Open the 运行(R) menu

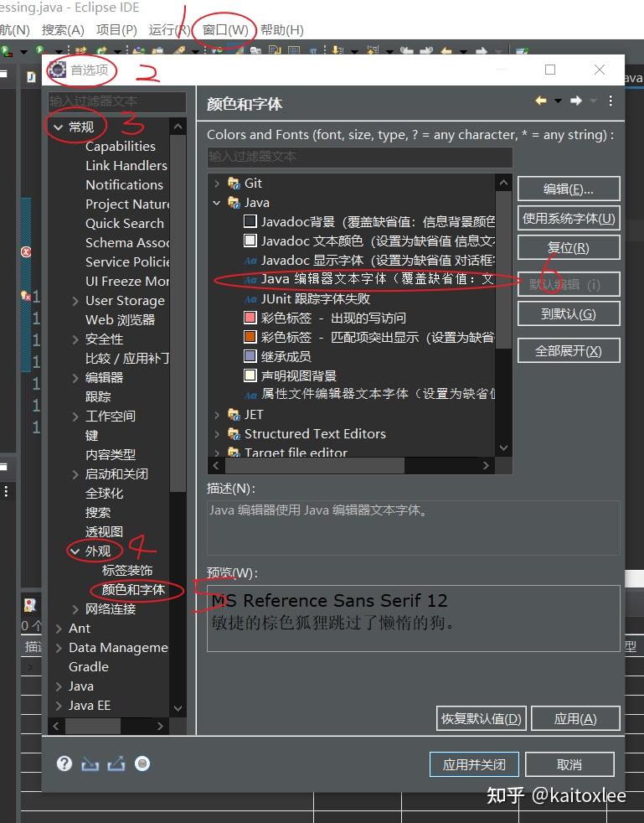[x=169, y=30]
